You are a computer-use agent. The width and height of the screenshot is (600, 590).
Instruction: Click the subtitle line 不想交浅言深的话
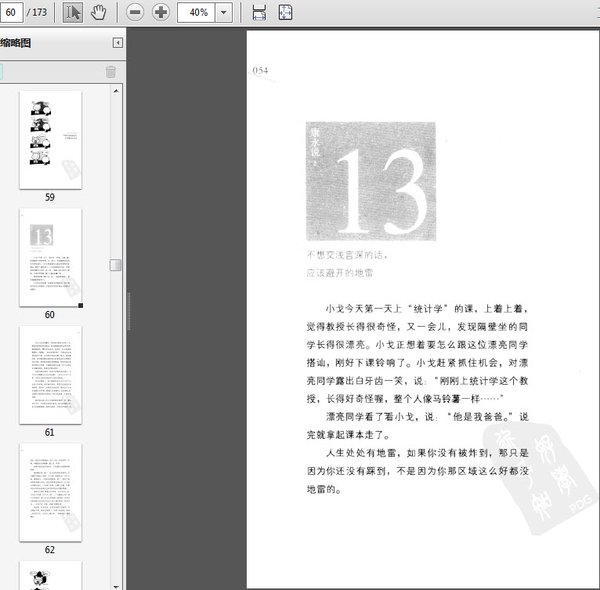pos(347,255)
